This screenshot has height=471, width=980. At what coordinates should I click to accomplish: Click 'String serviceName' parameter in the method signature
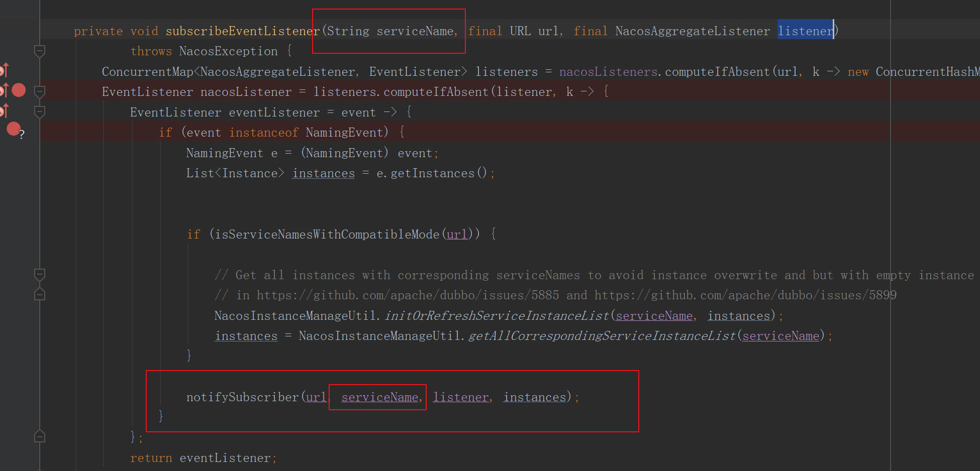[x=390, y=31]
